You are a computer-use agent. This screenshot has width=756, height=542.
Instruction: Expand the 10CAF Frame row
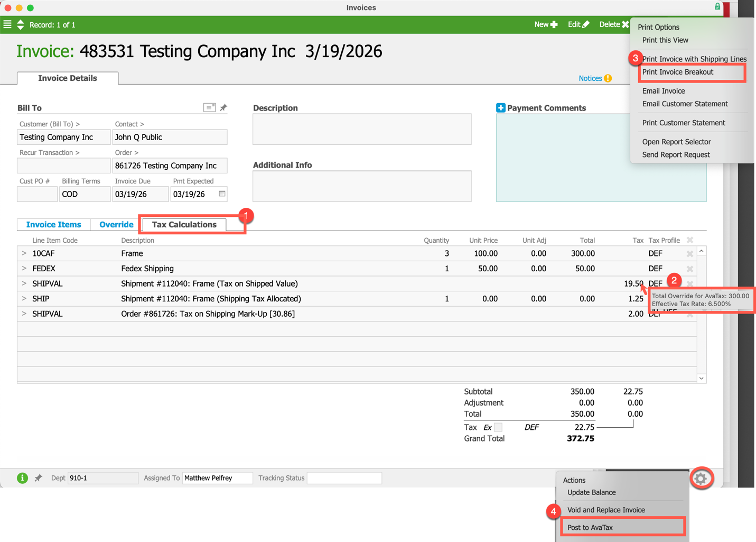[x=24, y=253]
